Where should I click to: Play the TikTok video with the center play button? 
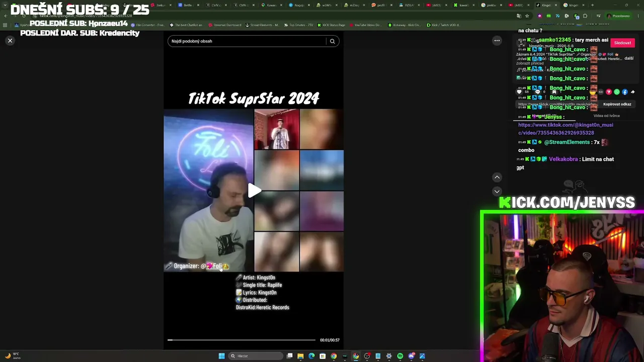click(254, 190)
